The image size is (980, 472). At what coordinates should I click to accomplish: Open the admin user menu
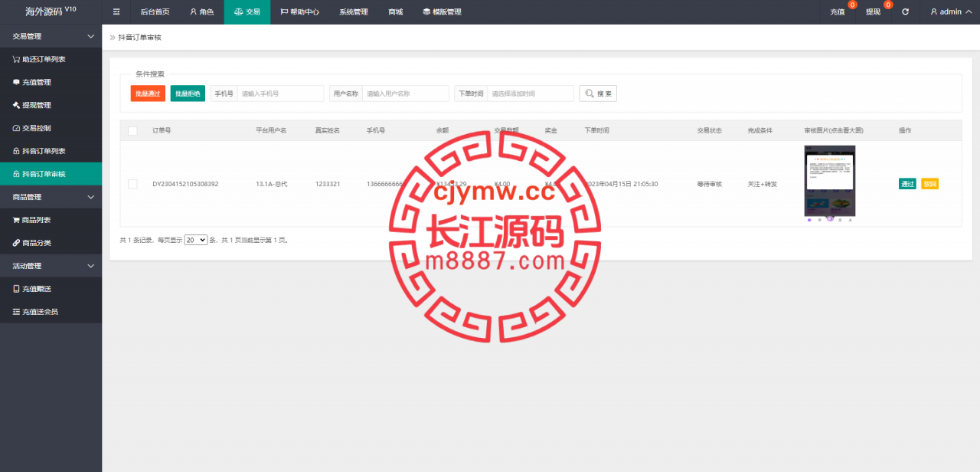tap(950, 12)
